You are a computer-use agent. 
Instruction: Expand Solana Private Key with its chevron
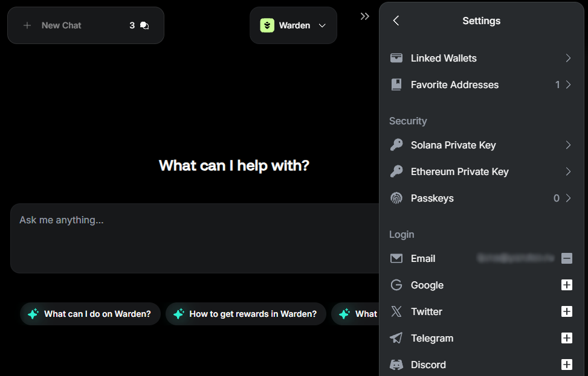click(569, 145)
